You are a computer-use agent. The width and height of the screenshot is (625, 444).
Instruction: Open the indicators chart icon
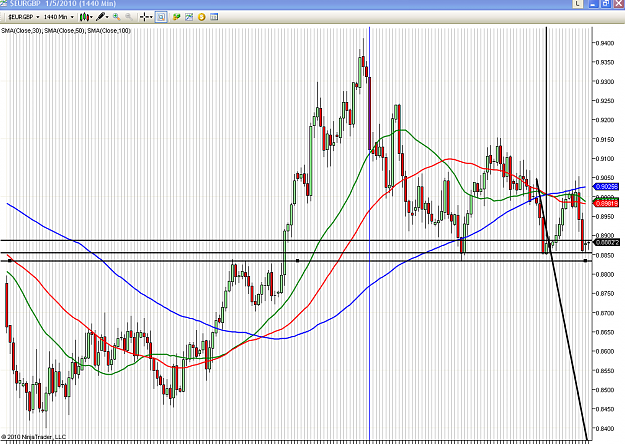(189, 17)
